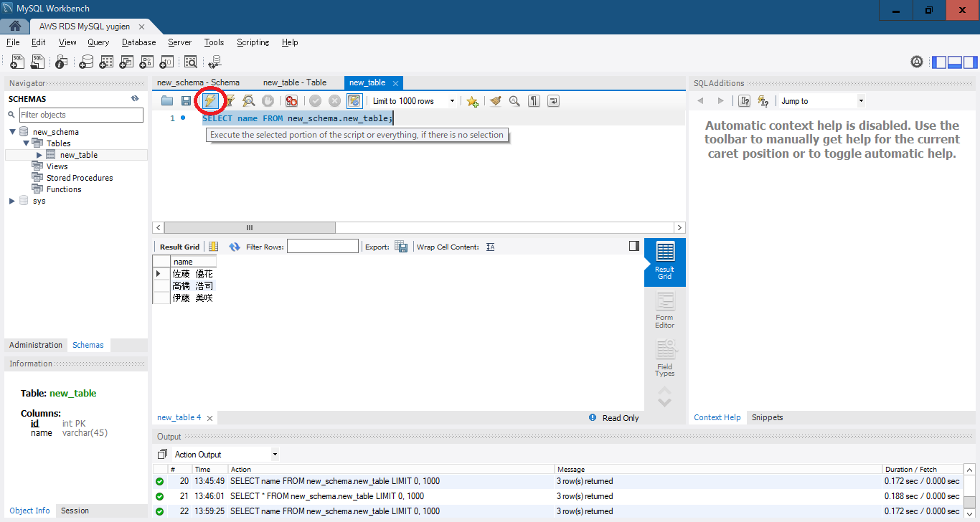Rollback the current transaction icon
980x522 pixels.
[334, 101]
